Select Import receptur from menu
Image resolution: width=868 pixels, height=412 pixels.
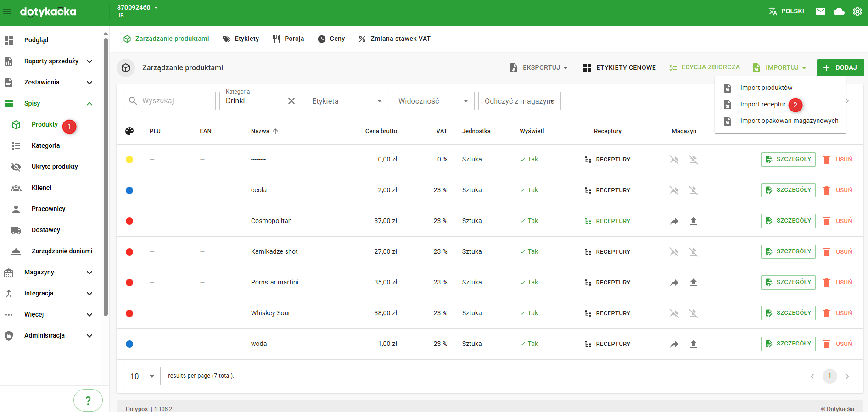pos(762,105)
